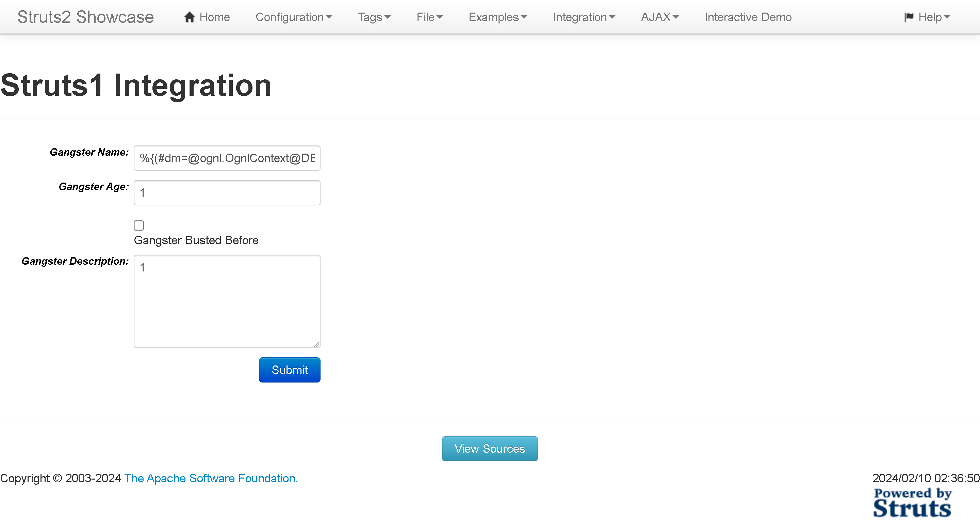The height and width of the screenshot is (530, 980).
Task: Open the Tags dropdown menu
Action: (x=374, y=17)
